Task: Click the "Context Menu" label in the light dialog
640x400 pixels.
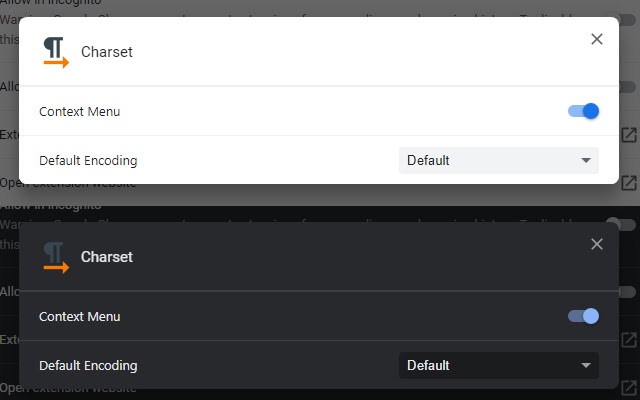Action: [79, 111]
